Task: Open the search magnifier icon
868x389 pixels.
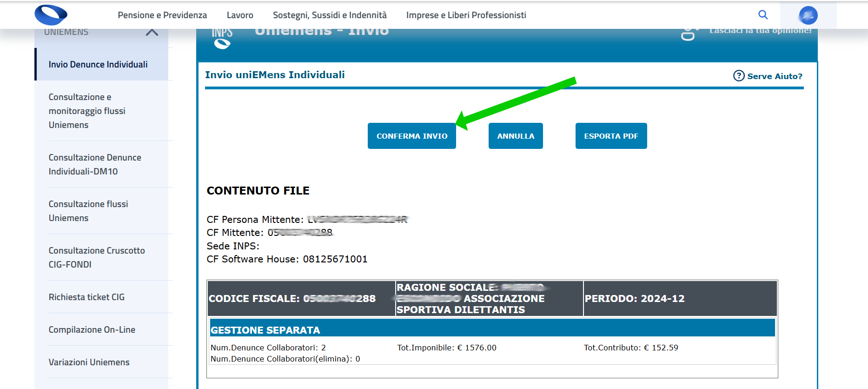Action: tap(763, 15)
